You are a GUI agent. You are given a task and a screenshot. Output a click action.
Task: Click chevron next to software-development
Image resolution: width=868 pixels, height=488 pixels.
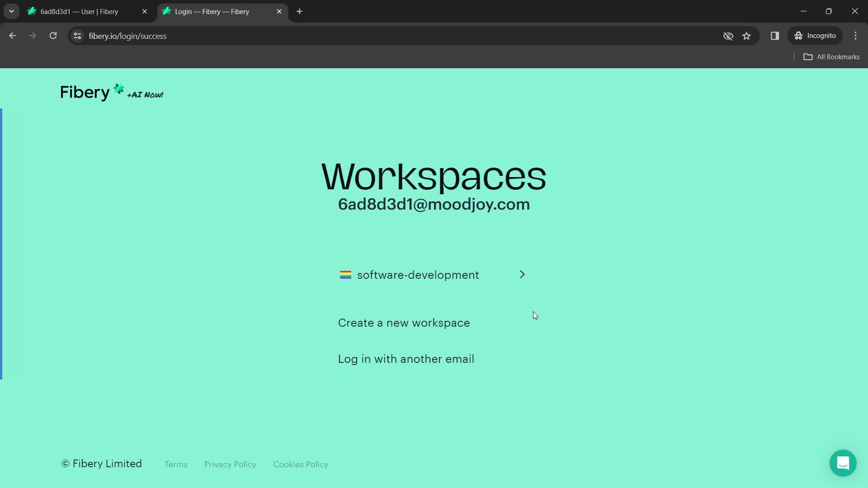pos(522,274)
